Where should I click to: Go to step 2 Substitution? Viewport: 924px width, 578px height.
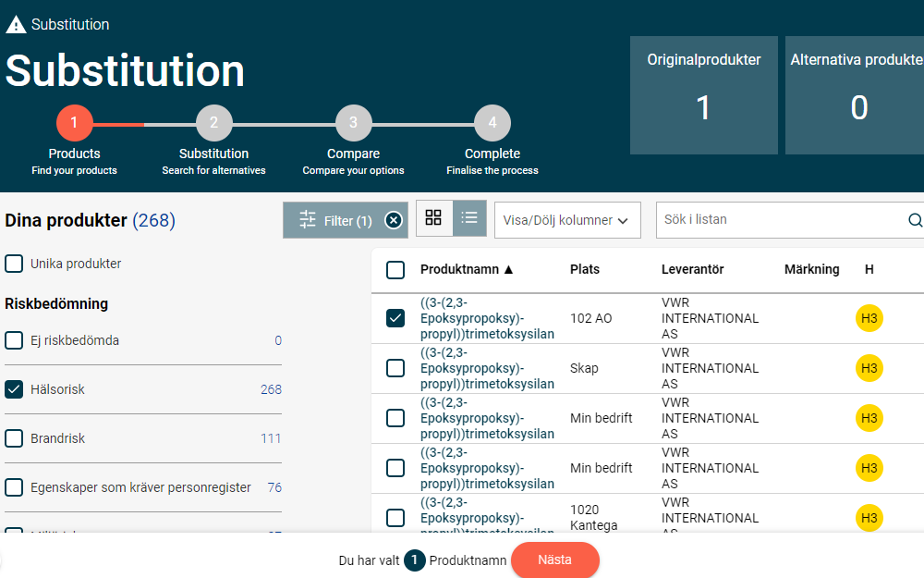214,123
